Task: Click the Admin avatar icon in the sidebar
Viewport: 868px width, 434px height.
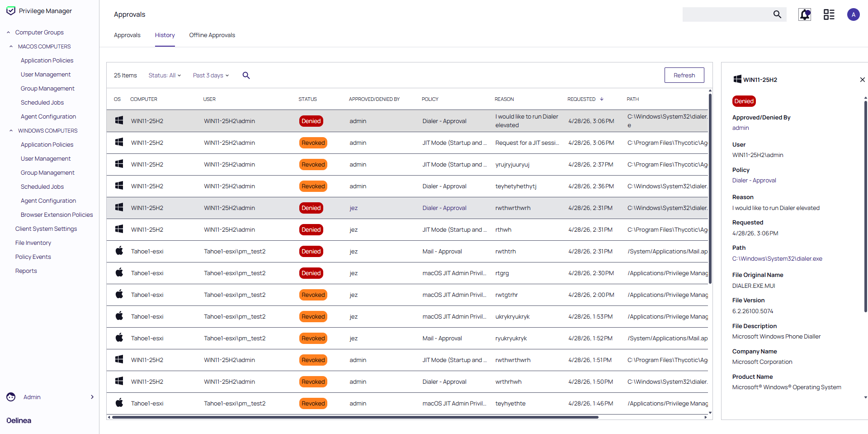Action: 11,397
